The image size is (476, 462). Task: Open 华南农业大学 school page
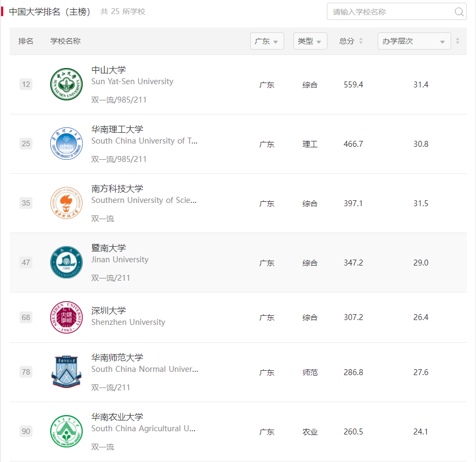(x=117, y=417)
